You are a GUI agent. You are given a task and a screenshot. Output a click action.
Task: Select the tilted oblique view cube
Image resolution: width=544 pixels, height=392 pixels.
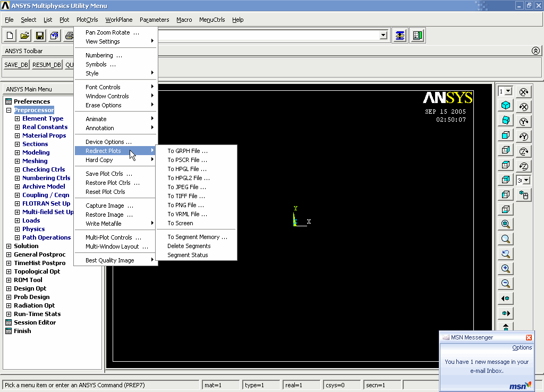pos(506,120)
